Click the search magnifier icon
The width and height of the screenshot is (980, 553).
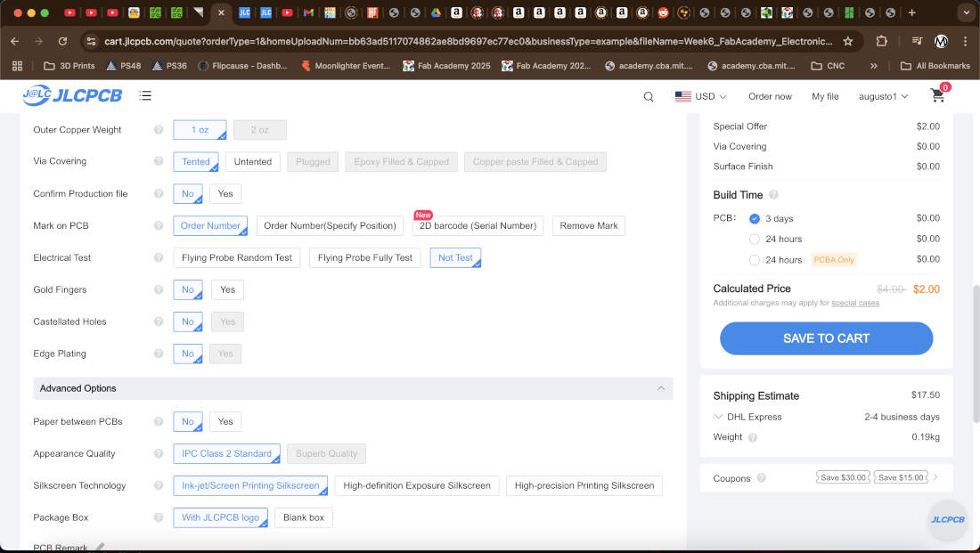(648, 97)
